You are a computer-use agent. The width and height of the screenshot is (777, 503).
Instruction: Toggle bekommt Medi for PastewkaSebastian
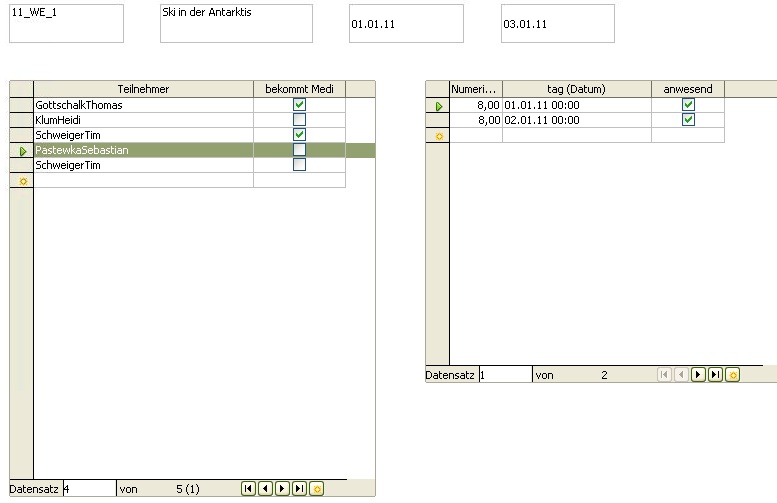click(x=299, y=150)
